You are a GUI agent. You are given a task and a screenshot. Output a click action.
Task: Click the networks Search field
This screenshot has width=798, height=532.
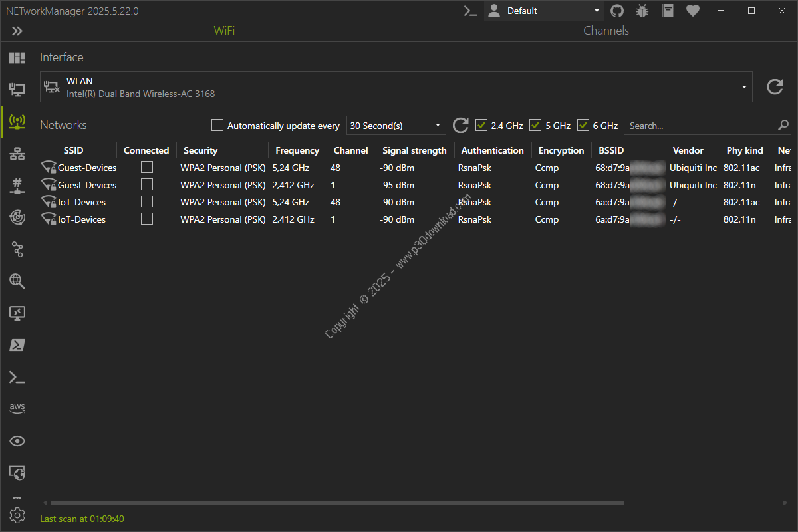click(x=702, y=126)
